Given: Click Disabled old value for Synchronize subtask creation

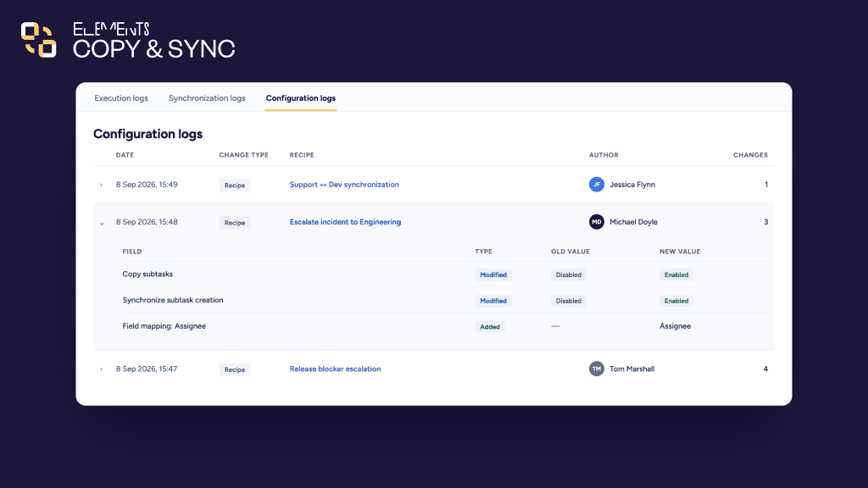Looking at the screenshot, I should click(569, 301).
